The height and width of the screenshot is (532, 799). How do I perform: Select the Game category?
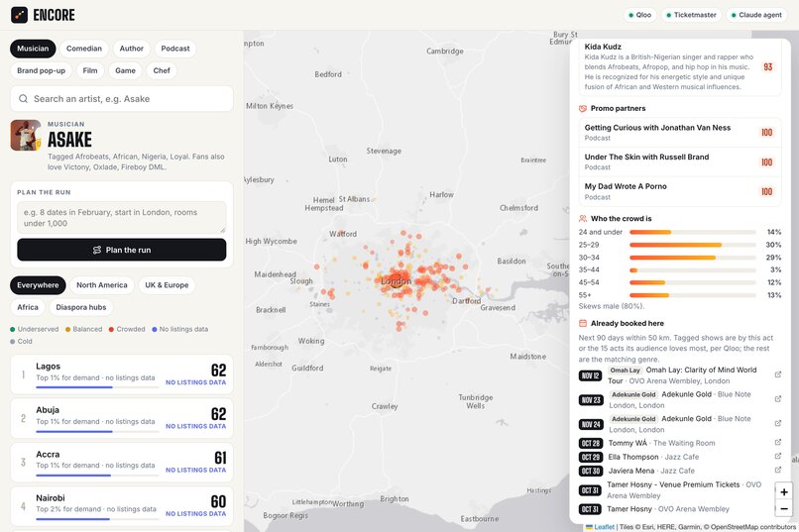(125, 70)
